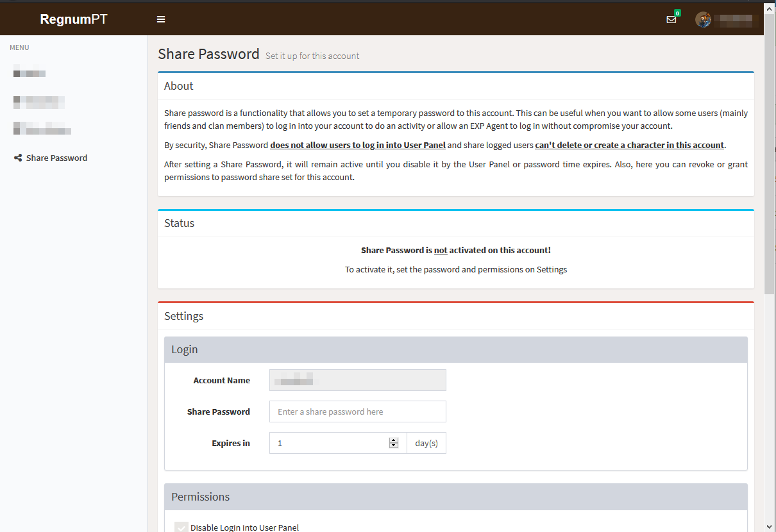Increase Expires in days with up arrow
This screenshot has width=776, height=532.
(394, 440)
